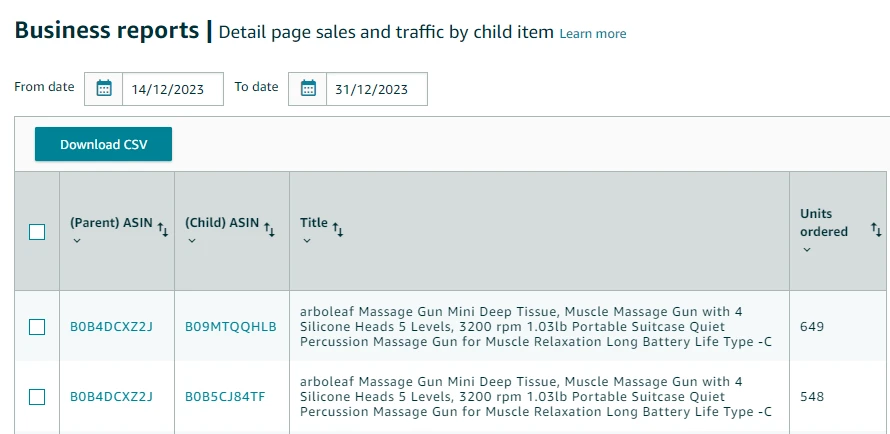
Task: Click the From date calendar icon
Action: [x=104, y=88]
